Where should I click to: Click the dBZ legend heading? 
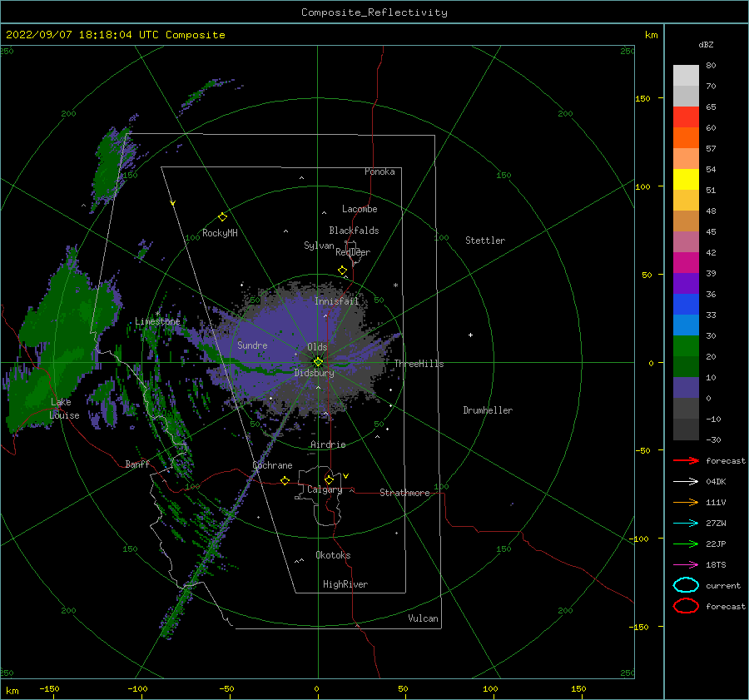(706, 45)
